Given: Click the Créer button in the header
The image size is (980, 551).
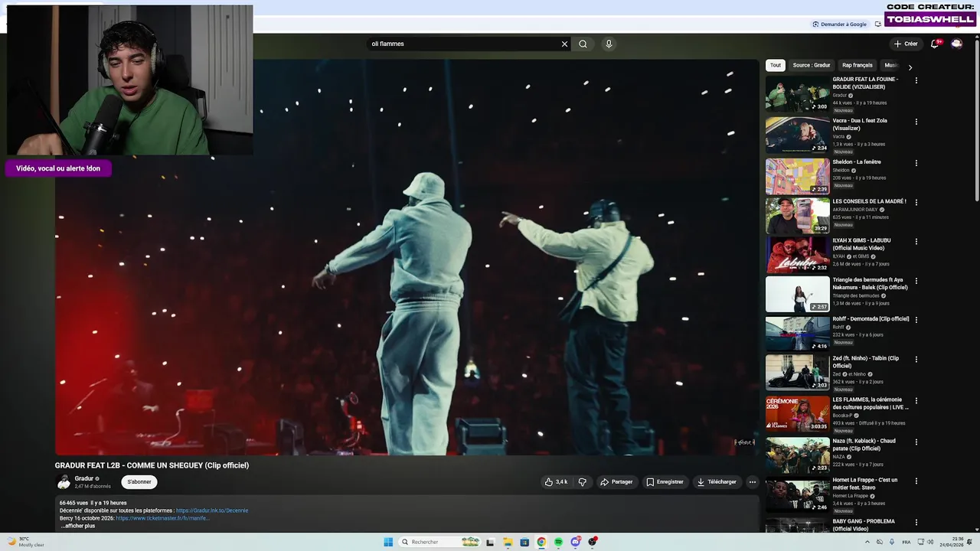Looking at the screenshot, I should click(906, 44).
